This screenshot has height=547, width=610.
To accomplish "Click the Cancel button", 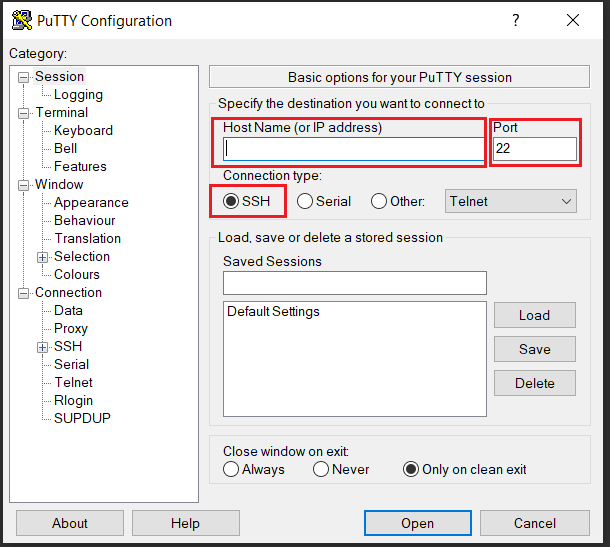I will 535,523.
